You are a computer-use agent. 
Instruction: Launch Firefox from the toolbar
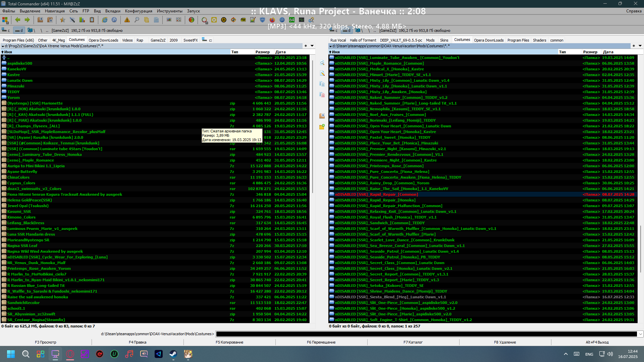click(x=272, y=20)
